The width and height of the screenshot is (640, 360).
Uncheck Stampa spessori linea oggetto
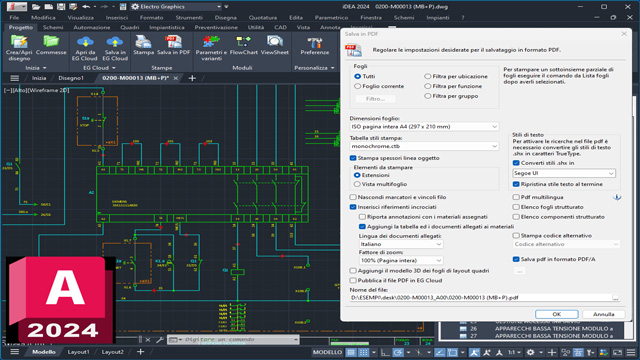353,158
